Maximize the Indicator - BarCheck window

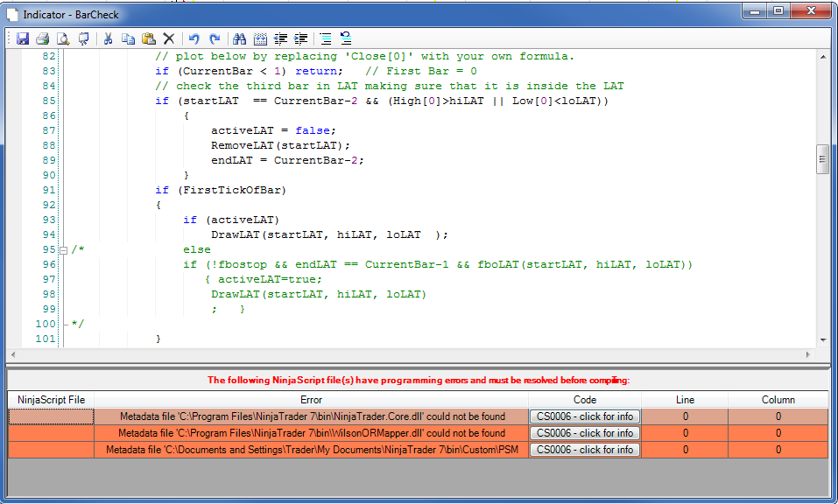(778, 10)
